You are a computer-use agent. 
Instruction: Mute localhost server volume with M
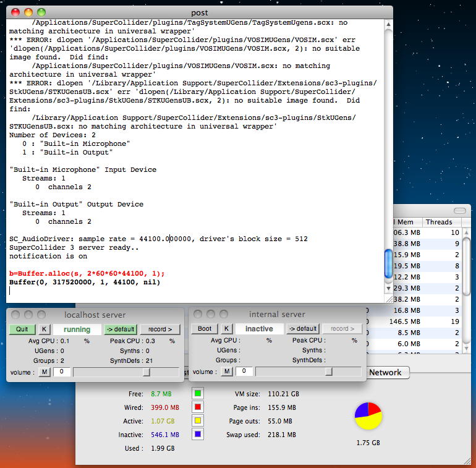click(45, 372)
